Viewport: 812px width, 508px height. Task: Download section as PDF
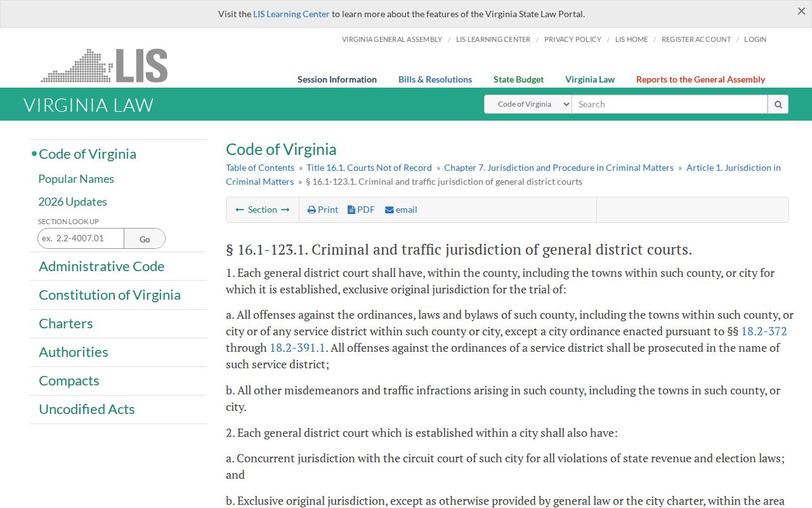[361, 210]
